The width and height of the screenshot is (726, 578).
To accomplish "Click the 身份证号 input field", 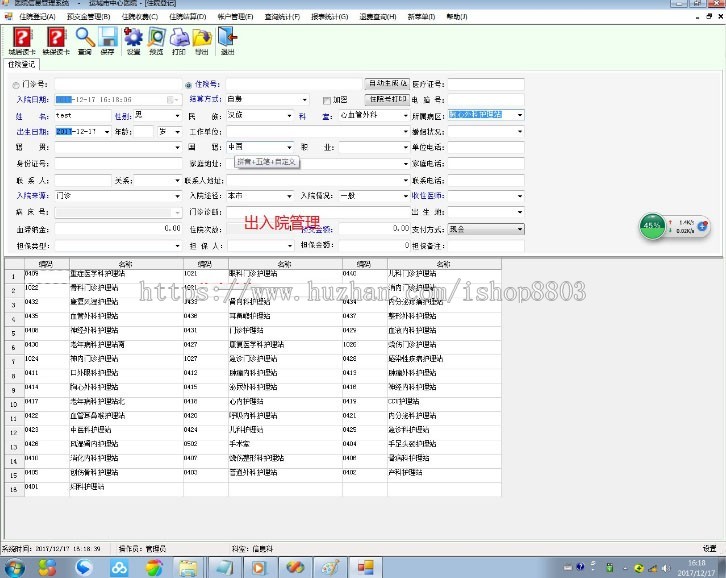I will (117, 164).
